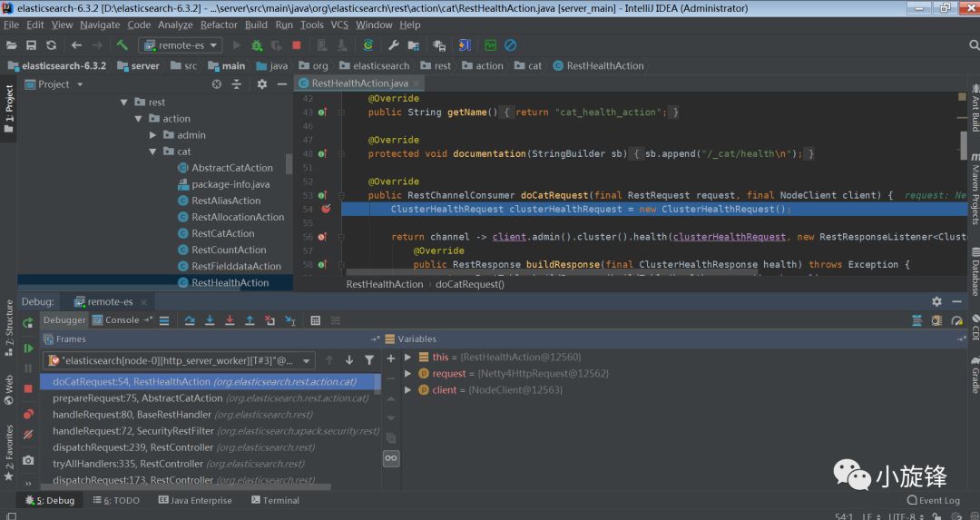This screenshot has height=520, width=980.
Task: Click Evaluate Expression calculator icon
Action: [x=315, y=320]
